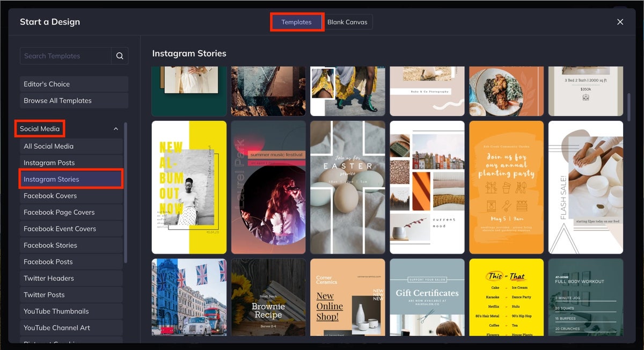This screenshot has width=644, height=350.
Task: Select the Gift Certificates template
Action: click(427, 297)
